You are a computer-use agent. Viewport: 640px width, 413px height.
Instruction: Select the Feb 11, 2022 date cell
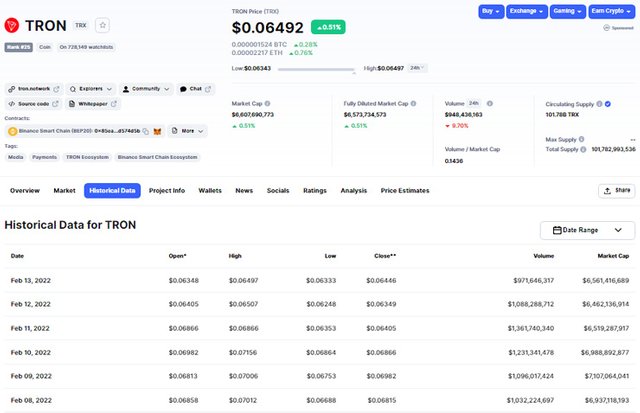click(x=30, y=329)
